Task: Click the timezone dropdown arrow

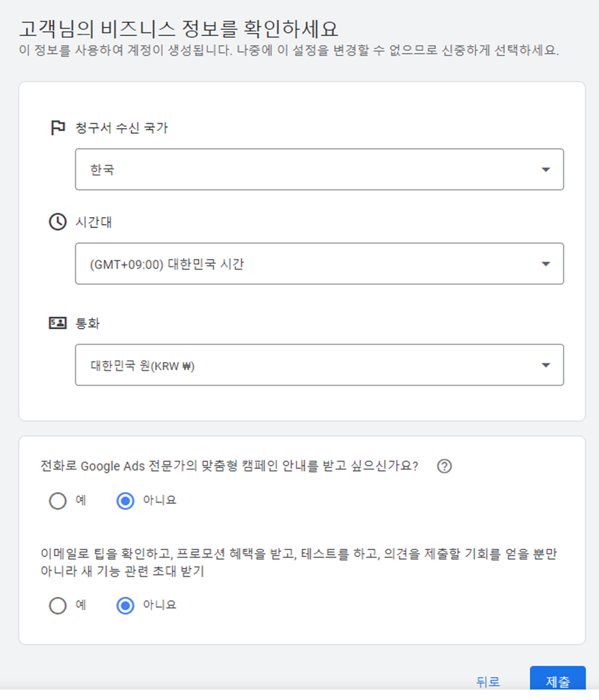Action: coord(545,264)
